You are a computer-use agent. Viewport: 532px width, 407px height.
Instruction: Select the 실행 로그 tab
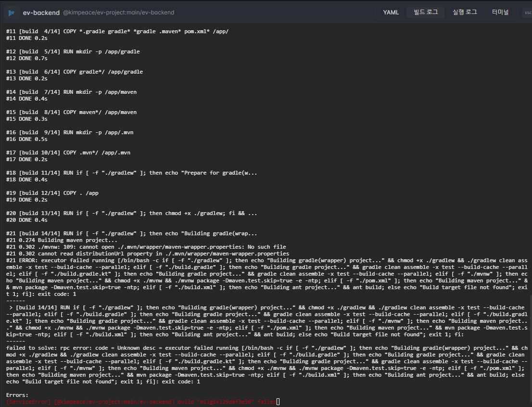point(465,13)
